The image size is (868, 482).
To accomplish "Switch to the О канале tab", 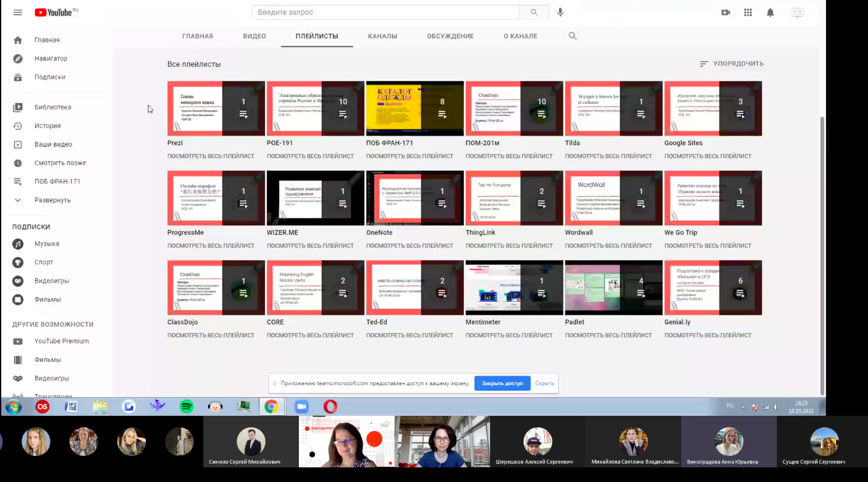I will 520,36.
